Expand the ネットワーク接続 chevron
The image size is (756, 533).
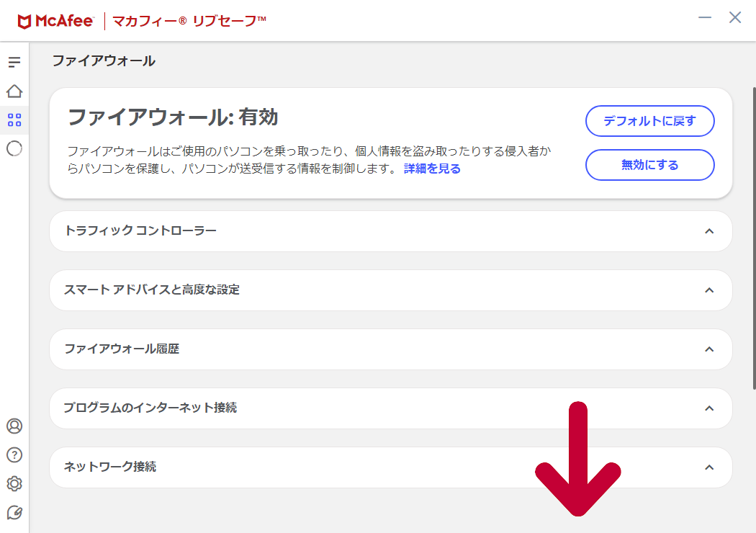coord(709,467)
